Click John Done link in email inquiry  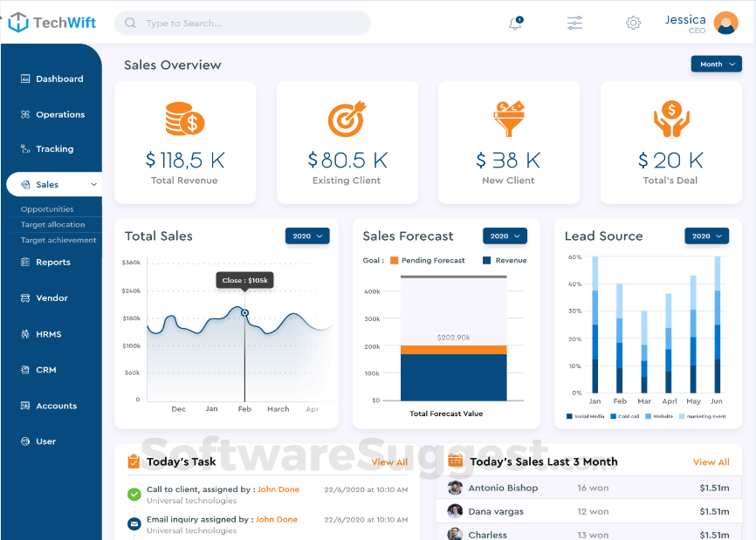277,519
